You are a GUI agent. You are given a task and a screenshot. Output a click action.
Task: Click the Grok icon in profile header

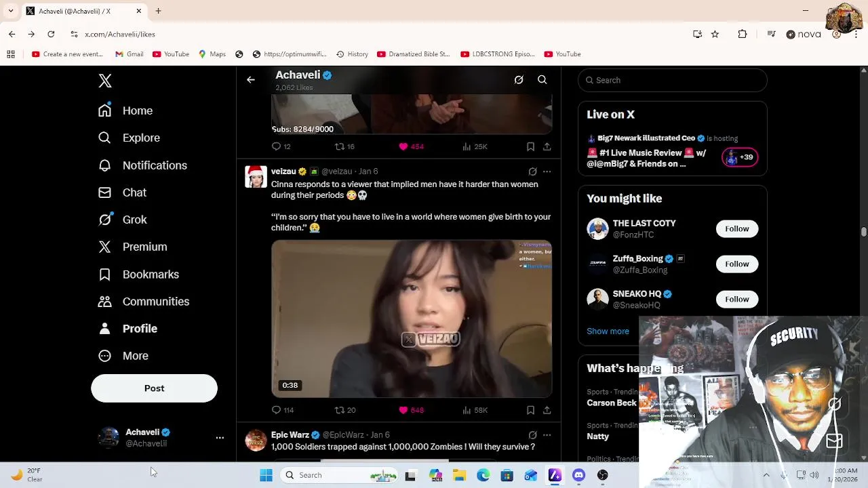tap(519, 80)
